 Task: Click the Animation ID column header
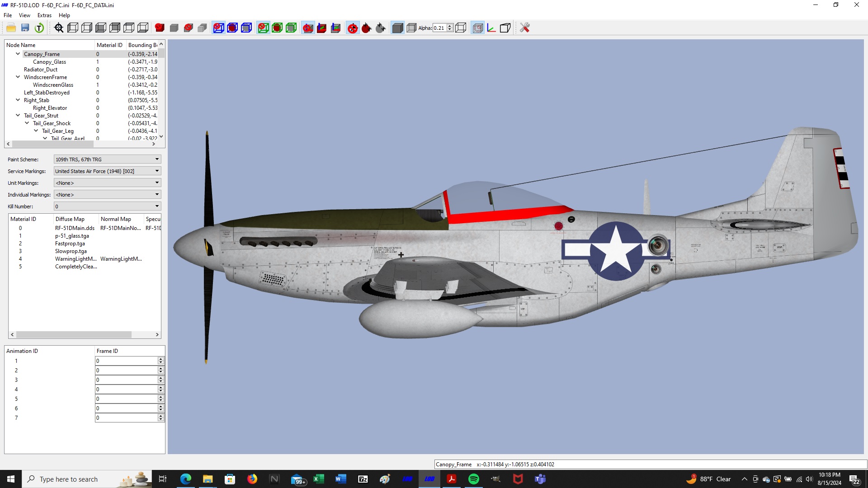pyautogui.click(x=50, y=351)
